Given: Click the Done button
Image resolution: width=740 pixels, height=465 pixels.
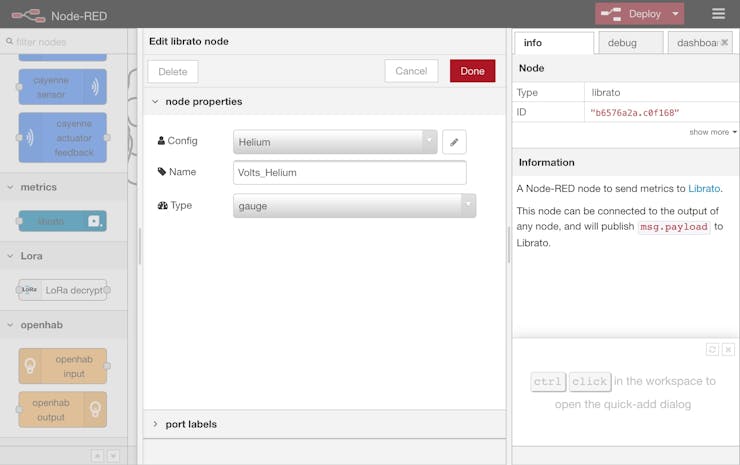Looking at the screenshot, I should (x=472, y=71).
